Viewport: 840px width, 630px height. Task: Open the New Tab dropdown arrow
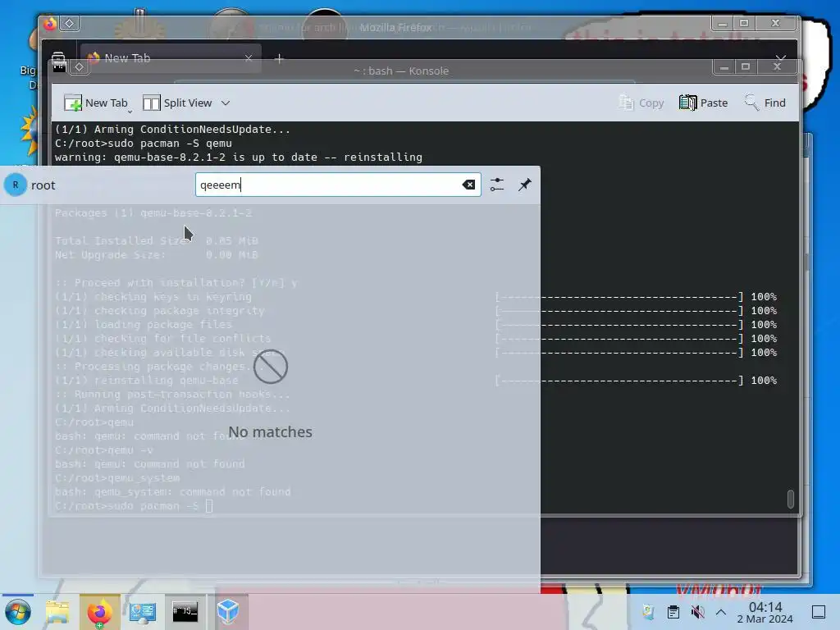coord(130,112)
